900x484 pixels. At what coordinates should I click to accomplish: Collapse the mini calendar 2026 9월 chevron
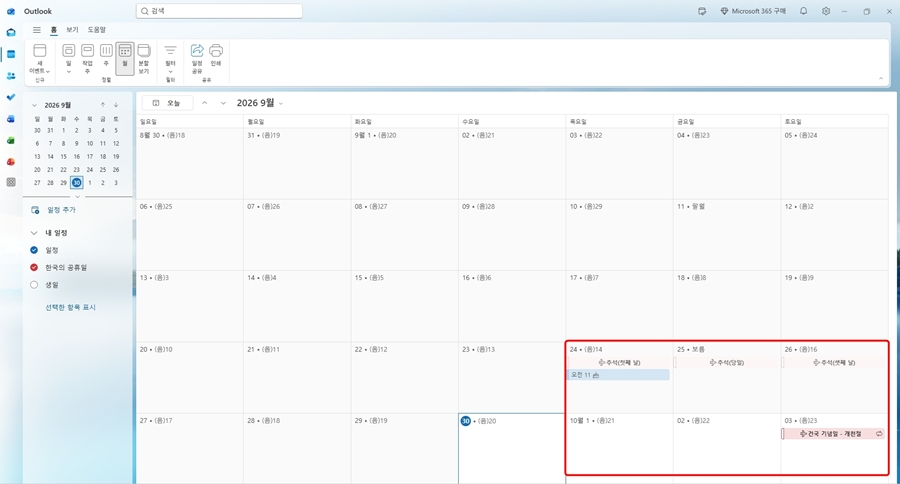34,105
